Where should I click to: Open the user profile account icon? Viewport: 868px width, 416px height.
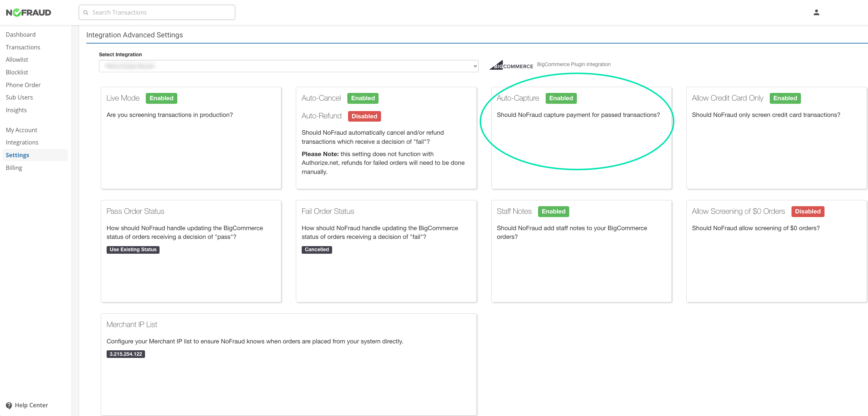817,12
